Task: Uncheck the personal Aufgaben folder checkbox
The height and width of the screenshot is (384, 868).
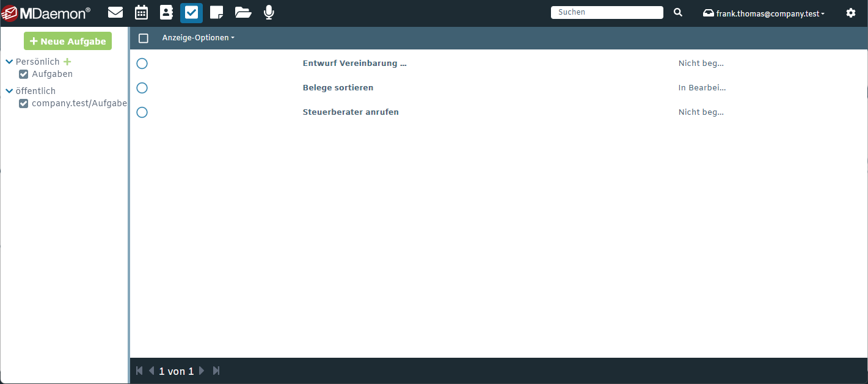Action: pyautogui.click(x=24, y=74)
